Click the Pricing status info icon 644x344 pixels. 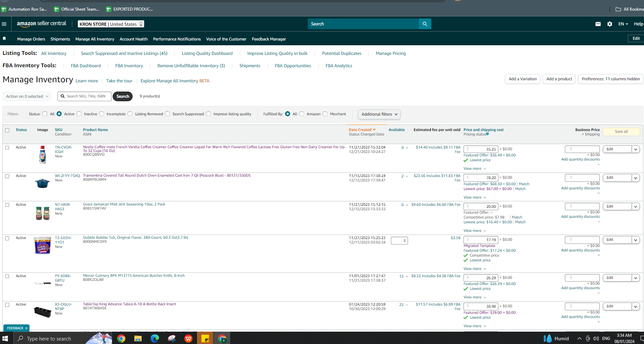coord(487,134)
